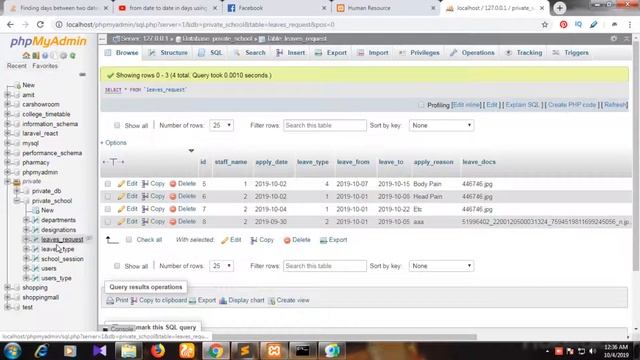
Task: Expand the Options section
Action: pos(113,143)
